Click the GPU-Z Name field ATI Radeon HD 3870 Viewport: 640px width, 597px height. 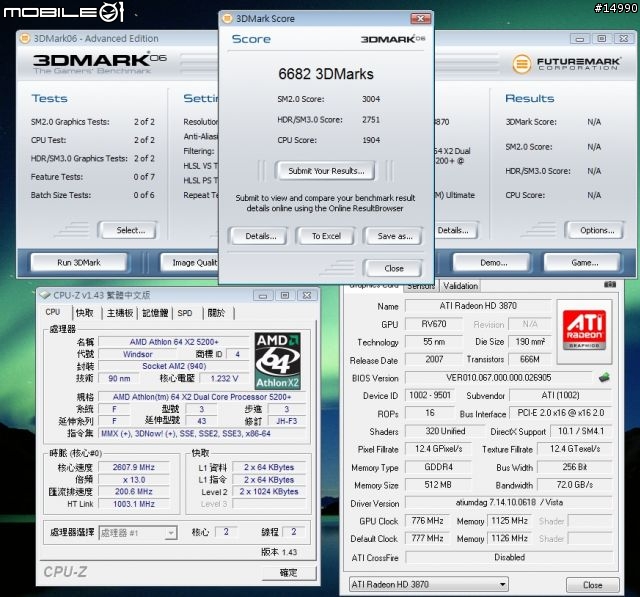tap(478, 306)
